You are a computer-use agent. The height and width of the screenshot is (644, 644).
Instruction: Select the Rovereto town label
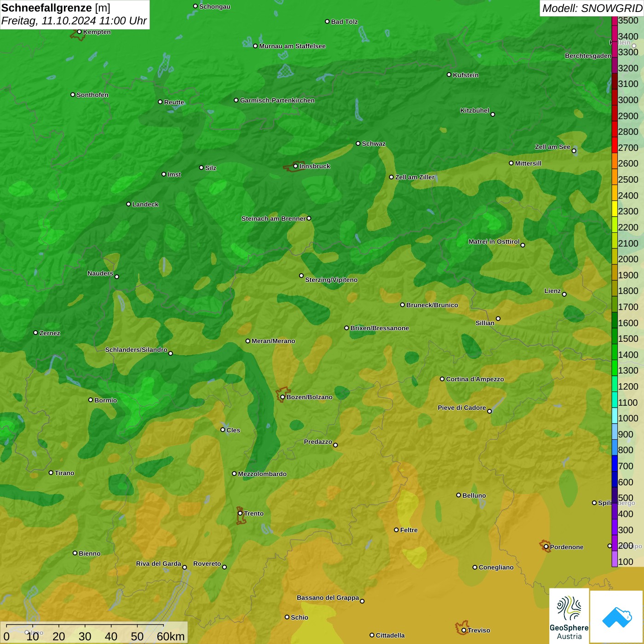[x=207, y=563]
